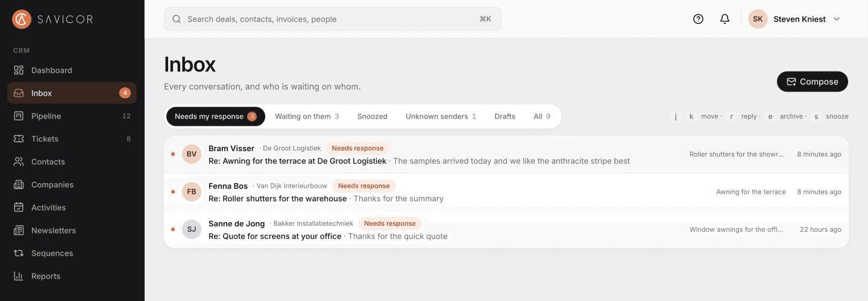Open the Snoozed tab
The height and width of the screenshot is (301, 868).
(372, 117)
